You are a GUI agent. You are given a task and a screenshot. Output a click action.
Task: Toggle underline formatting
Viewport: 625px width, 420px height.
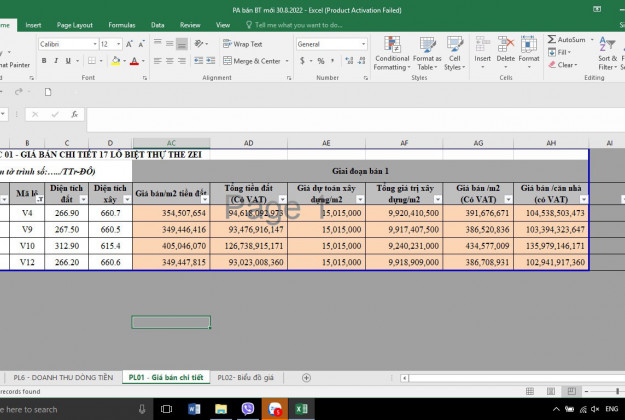click(x=68, y=61)
